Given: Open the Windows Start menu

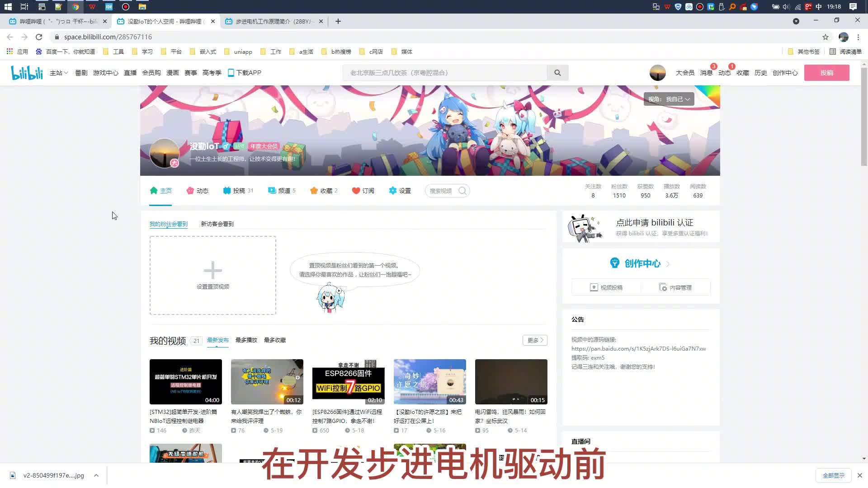Looking at the screenshot, I should (8, 7).
